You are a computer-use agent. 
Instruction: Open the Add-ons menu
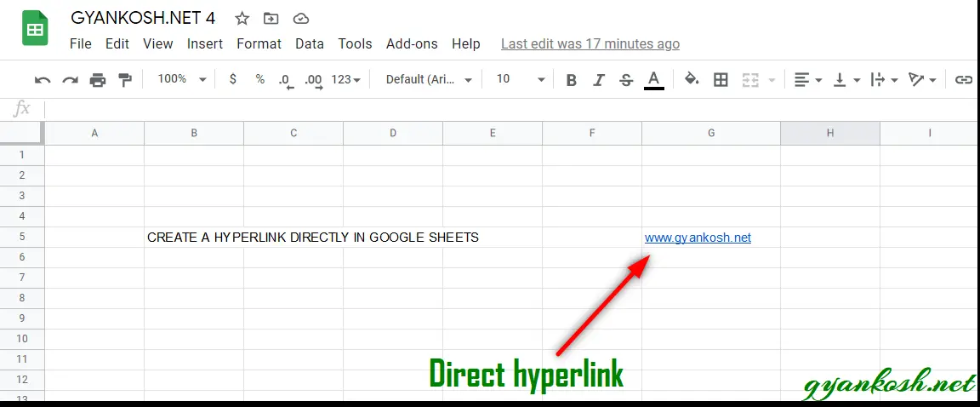click(412, 43)
